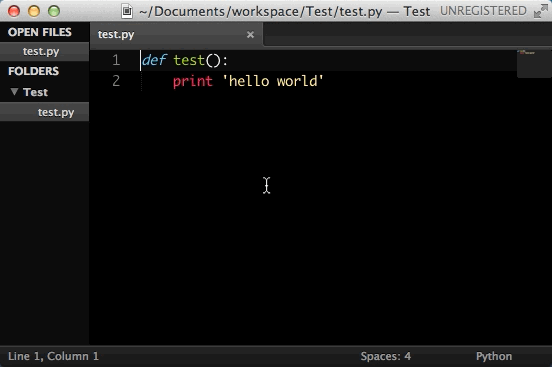Select the test.py editor tab
The width and height of the screenshot is (552, 367).
(x=176, y=35)
